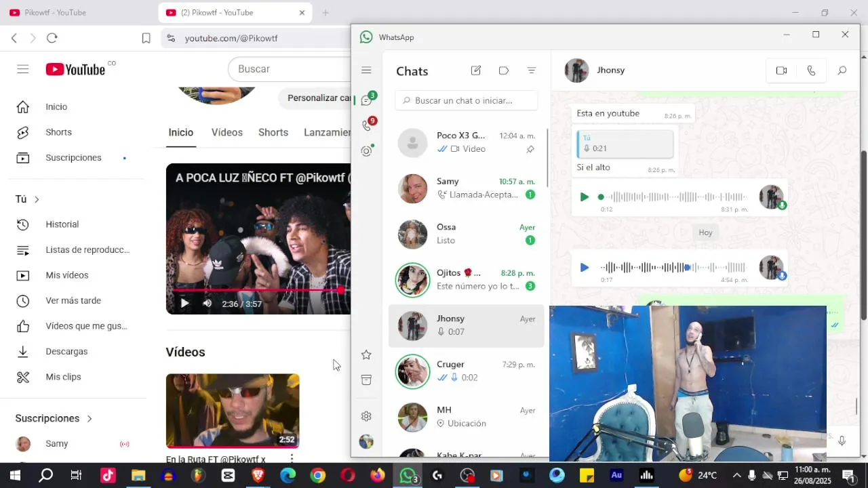Open the YouTube guide hamburger menu
Viewport: 868px width, 488px height.
[23, 69]
